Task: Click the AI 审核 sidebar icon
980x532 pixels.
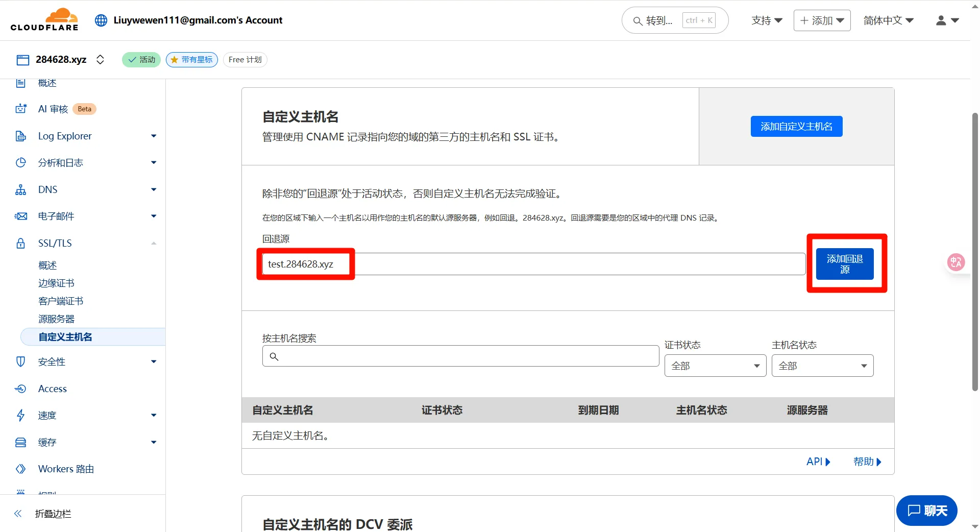Action: click(x=21, y=109)
